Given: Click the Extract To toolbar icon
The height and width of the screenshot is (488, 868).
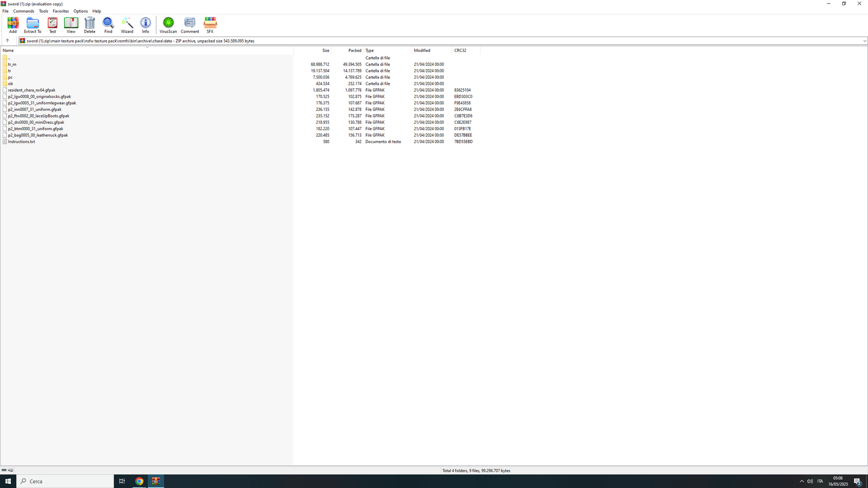Looking at the screenshot, I should tap(33, 25).
